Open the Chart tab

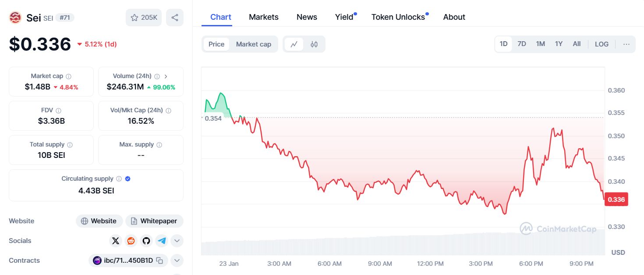click(x=221, y=17)
